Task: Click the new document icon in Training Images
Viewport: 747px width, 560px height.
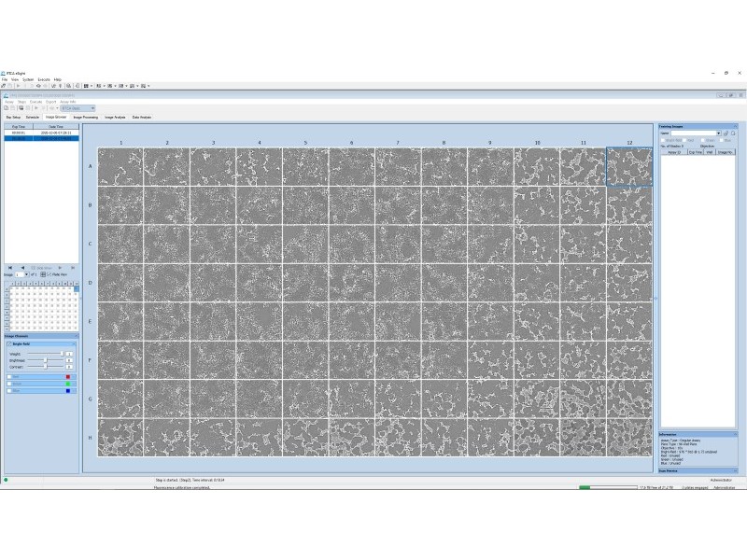Action: click(734, 133)
